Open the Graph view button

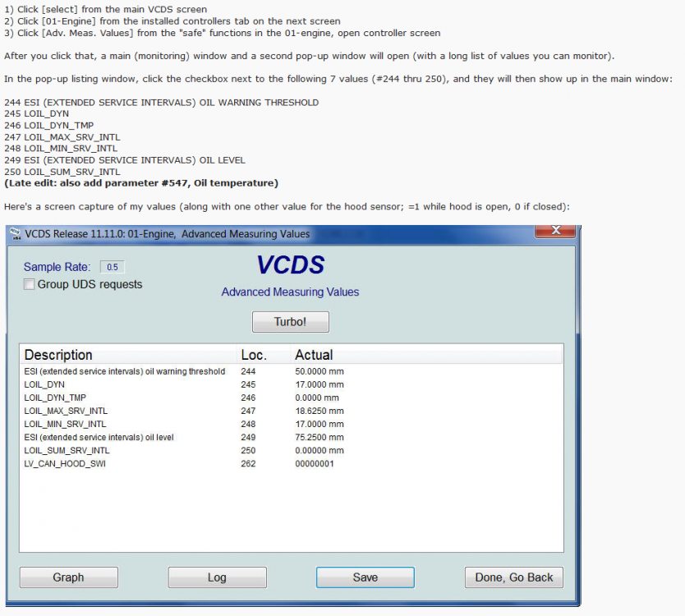[x=68, y=577]
